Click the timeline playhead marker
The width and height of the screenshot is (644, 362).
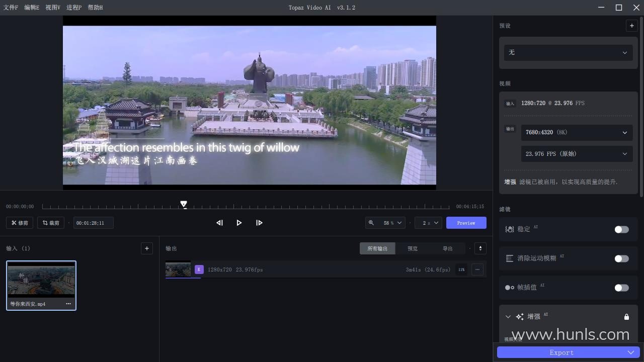pos(184,204)
